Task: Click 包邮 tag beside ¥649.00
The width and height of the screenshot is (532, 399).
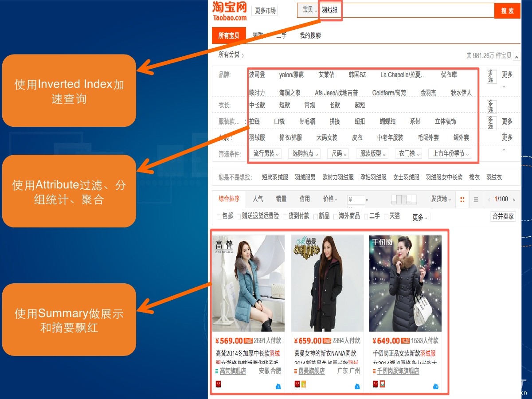Action: click(x=405, y=341)
